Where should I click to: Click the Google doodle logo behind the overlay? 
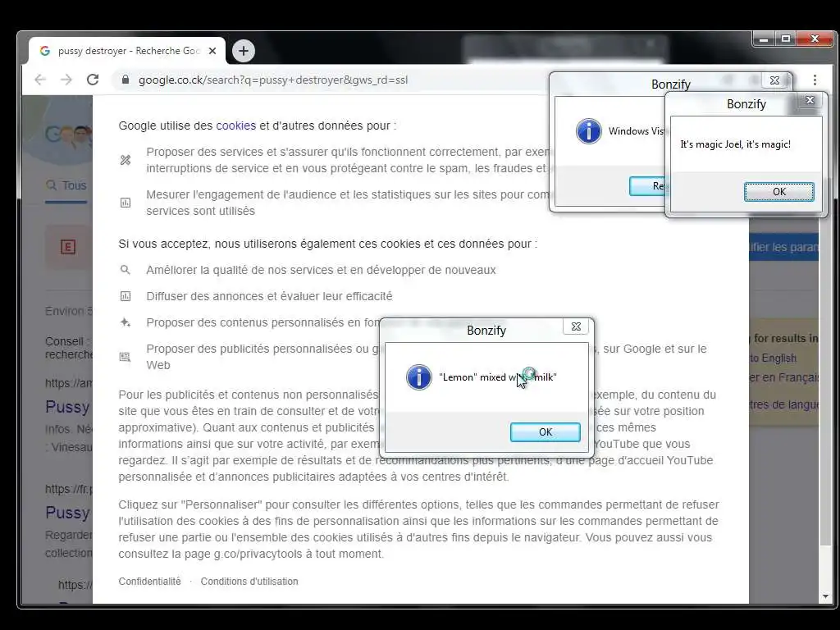67,135
